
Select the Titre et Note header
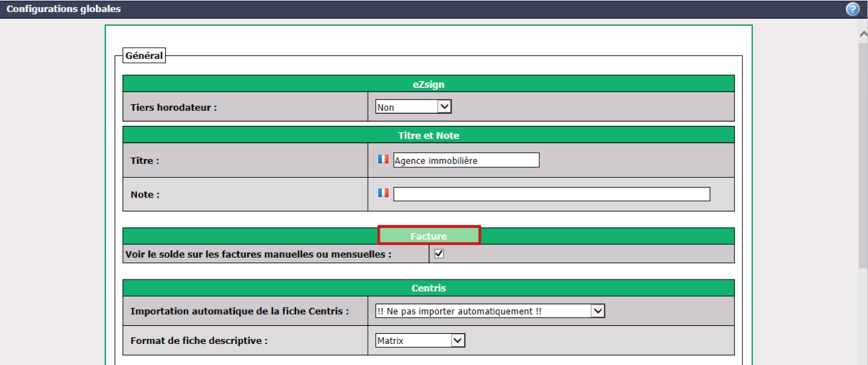coord(429,136)
